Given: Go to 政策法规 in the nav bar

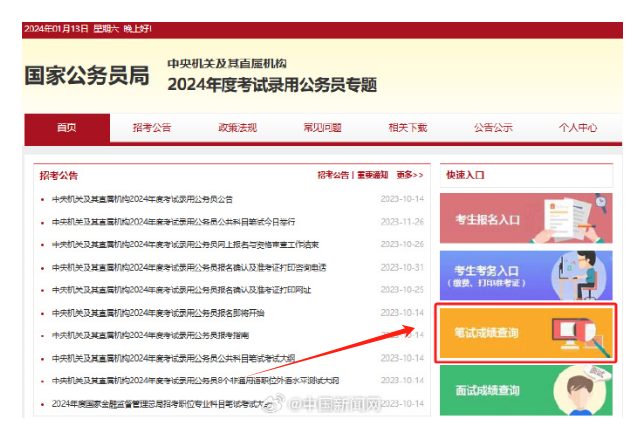Looking at the screenshot, I should pyautogui.click(x=237, y=128).
